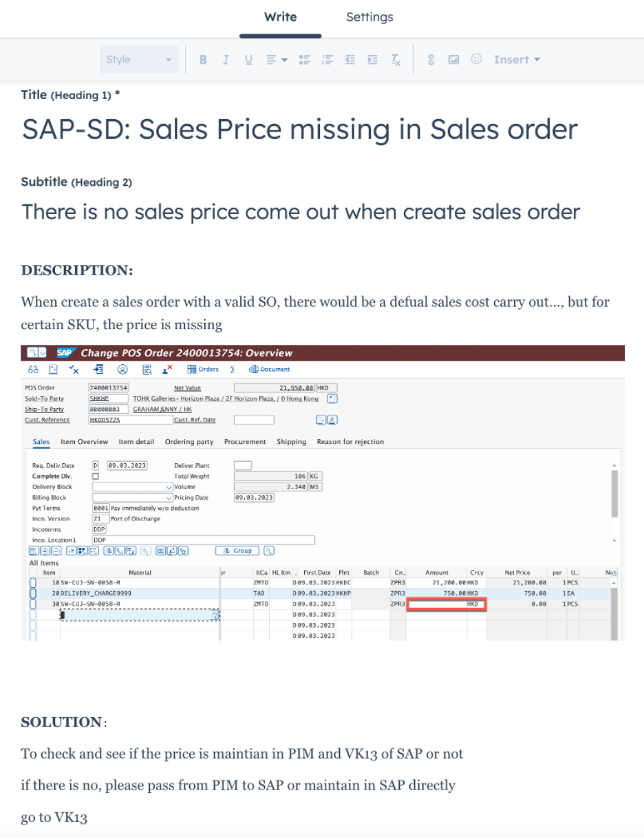Toggle bold formatting in the toolbar

203,60
